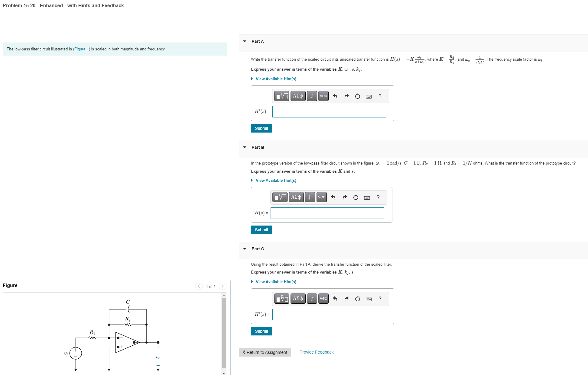Click the Part B vec button

[322, 197]
